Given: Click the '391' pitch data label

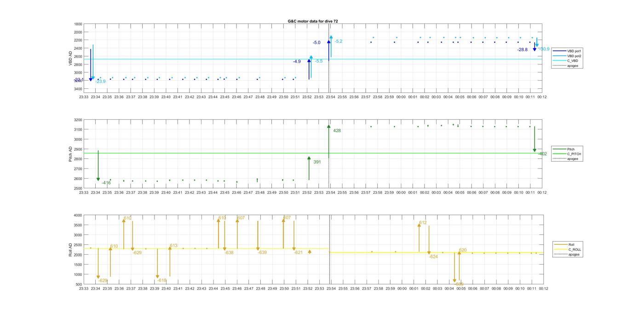Looking at the screenshot, I should 317,162.
